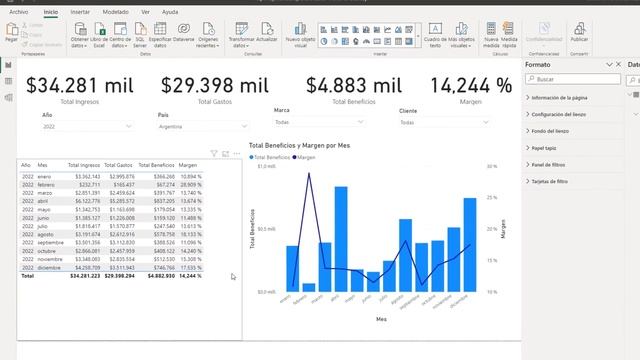The width and height of the screenshot is (640, 360).
Task: Select the Inicio ribbon tab
Action: pos(51,12)
